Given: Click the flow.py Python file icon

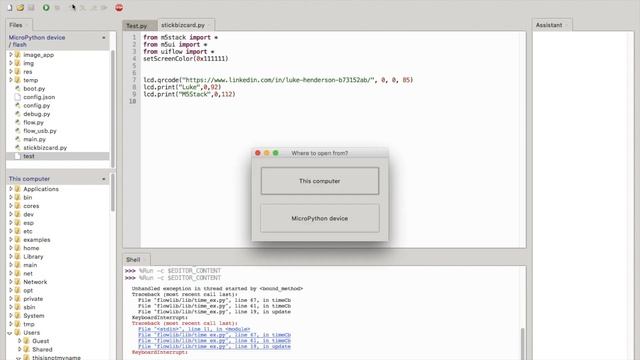Looking at the screenshot, I should point(18,122).
